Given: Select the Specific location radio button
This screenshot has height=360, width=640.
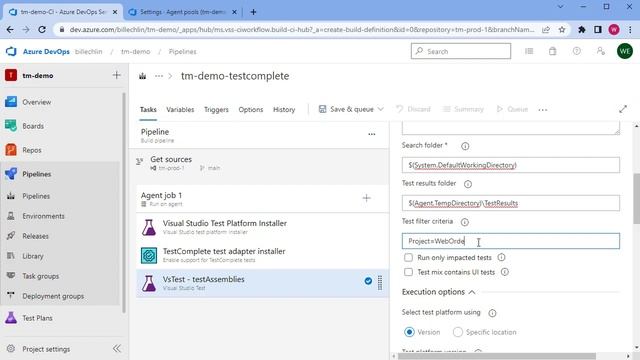Looking at the screenshot, I should 458,332.
